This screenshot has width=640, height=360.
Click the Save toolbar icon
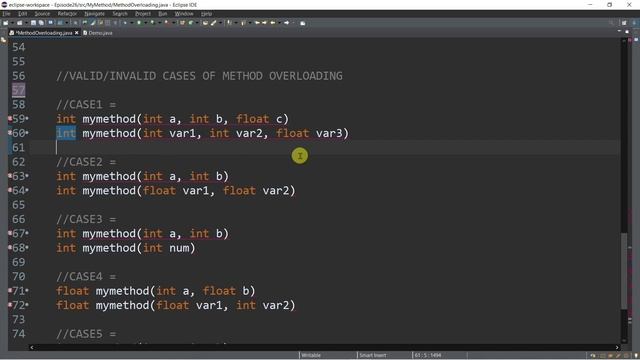[33, 23]
